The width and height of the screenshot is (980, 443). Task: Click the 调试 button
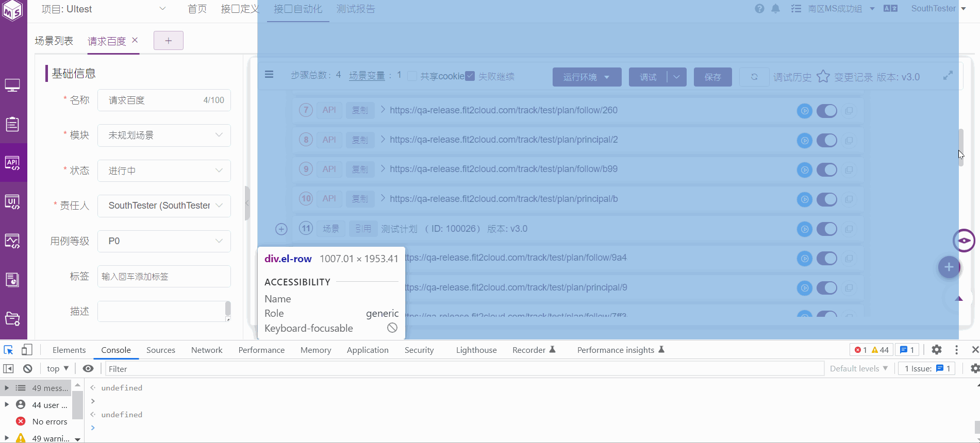[x=648, y=77]
